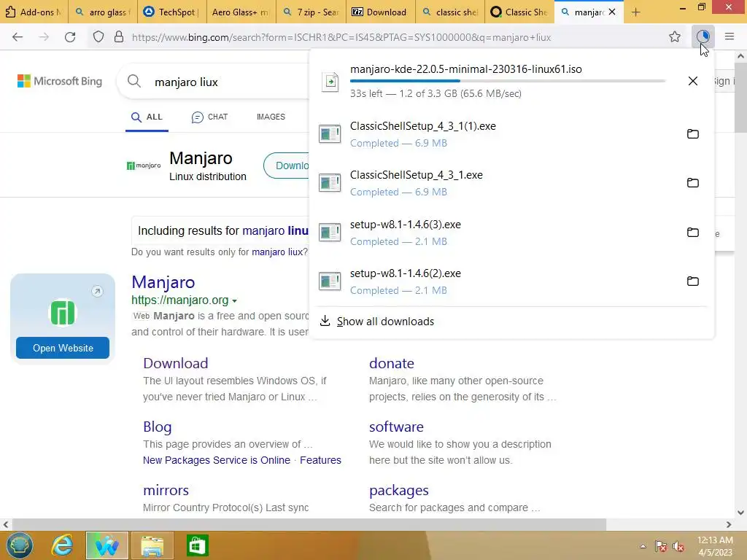Screen dimensions: 747x560
Task: Click the horizontal scrollbar at page bottom
Action: pyautogui.click(x=309, y=524)
